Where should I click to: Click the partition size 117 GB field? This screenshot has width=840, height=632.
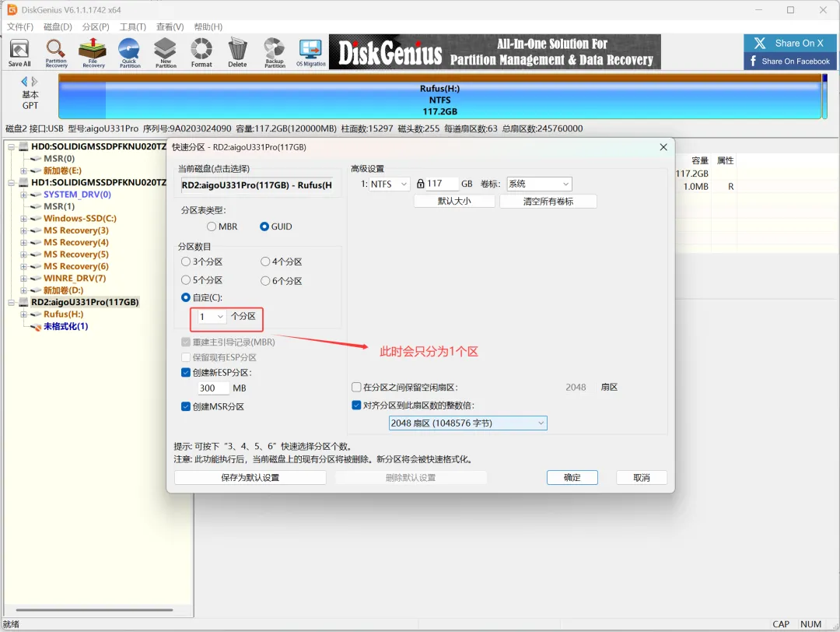point(442,184)
